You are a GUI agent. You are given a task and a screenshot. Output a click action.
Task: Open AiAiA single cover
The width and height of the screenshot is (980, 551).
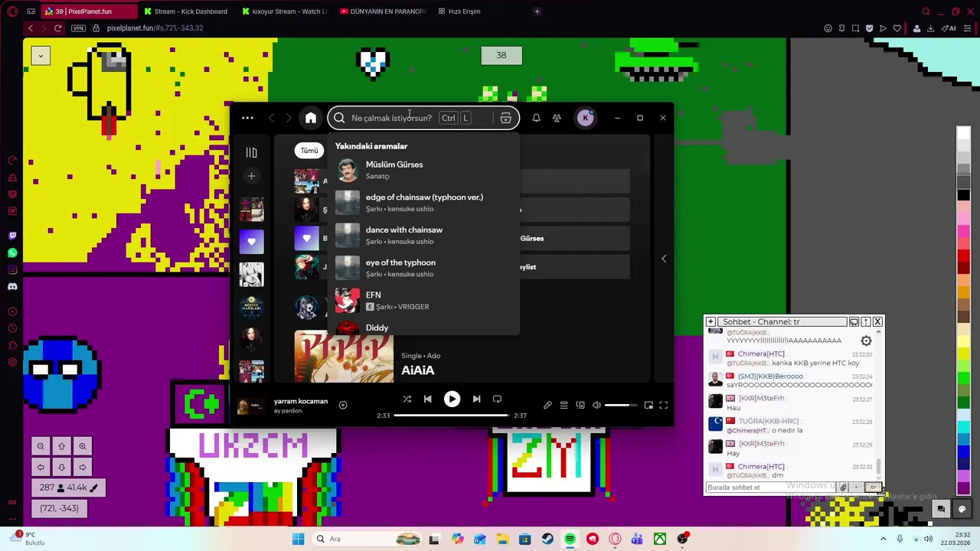point(344,356)
